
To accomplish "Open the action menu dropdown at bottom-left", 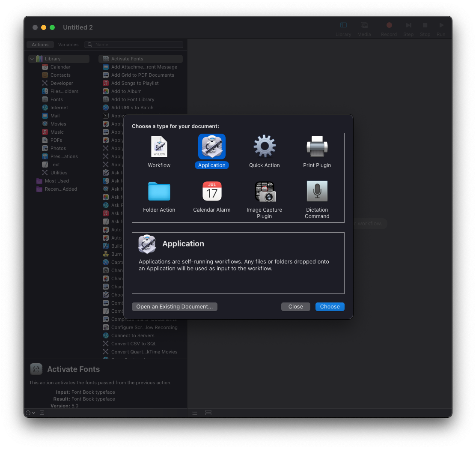I will pyautogui.click(x=30, y=413).
